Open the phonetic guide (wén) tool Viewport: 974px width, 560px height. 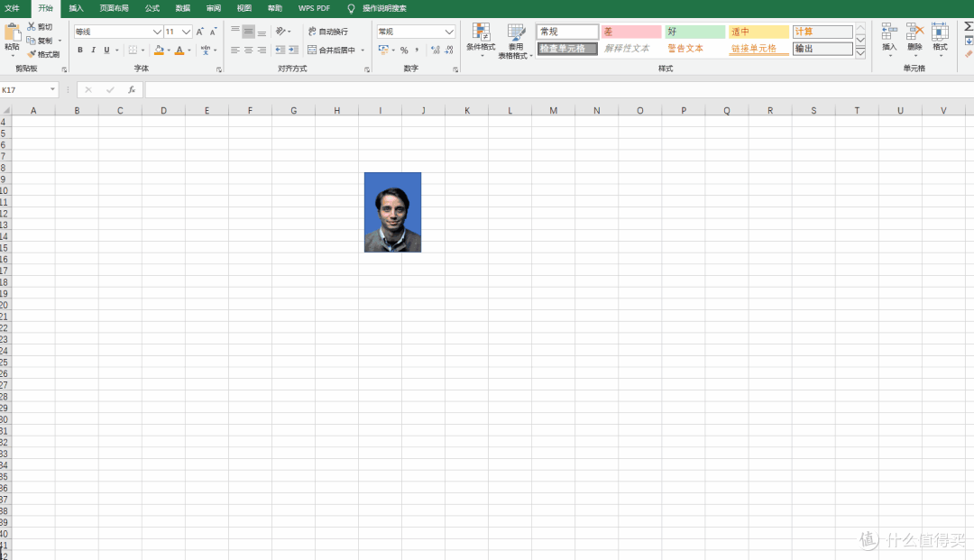pos(206,50)
